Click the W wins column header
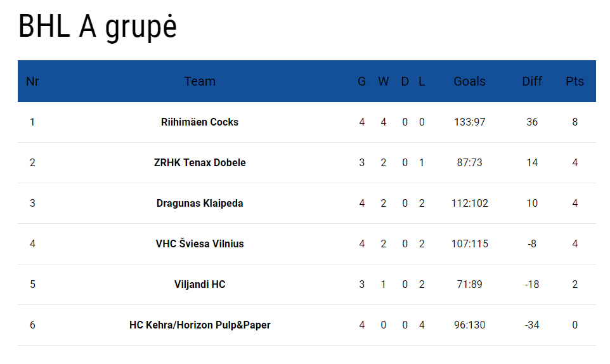 click(384, 81)
